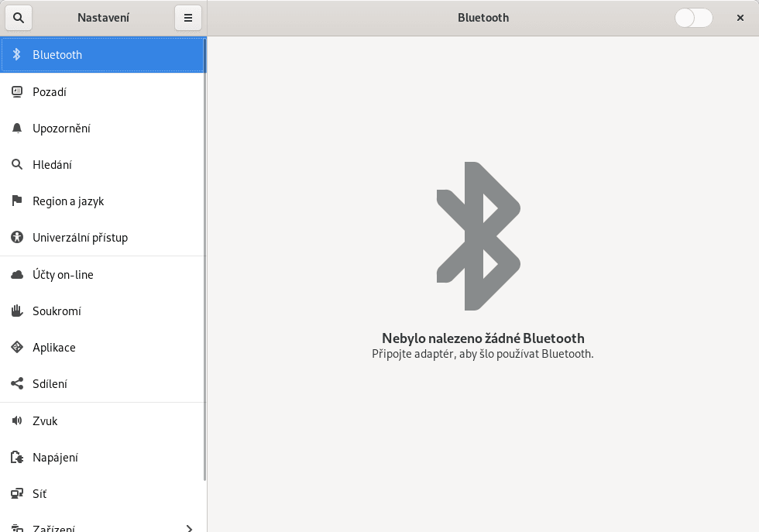Click the Upozornění bell icon
The width and height of the screenshot is (759, 532).
[x=17, y=129]
